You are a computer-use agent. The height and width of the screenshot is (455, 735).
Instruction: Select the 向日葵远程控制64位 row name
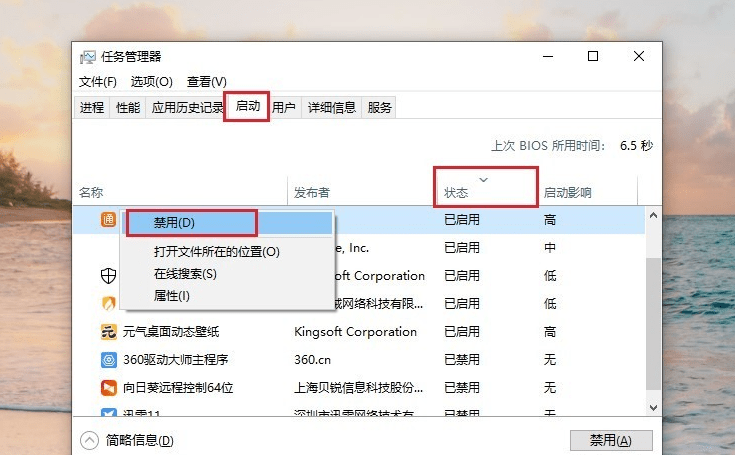178,388
